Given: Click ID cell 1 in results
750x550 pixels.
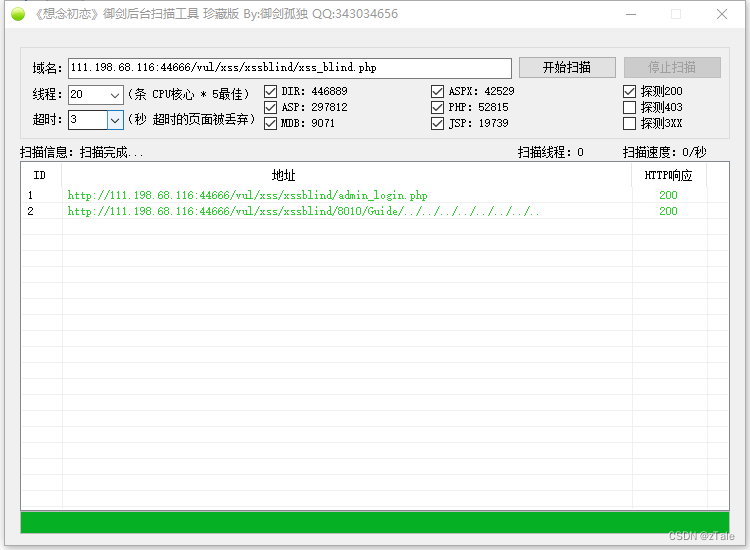Looking at the screenshot, I should pyautogui.click(x=31, y=195).
